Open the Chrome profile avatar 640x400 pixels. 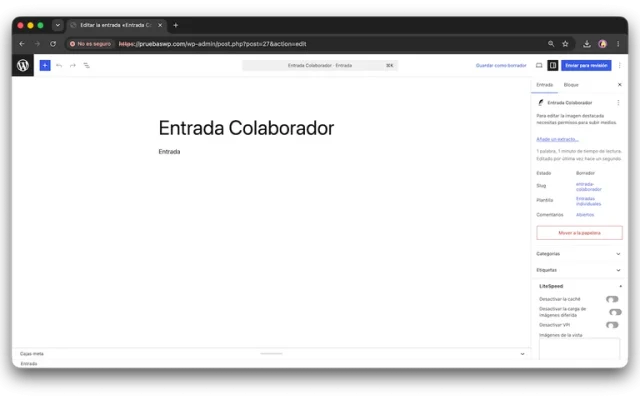(602, 44)
